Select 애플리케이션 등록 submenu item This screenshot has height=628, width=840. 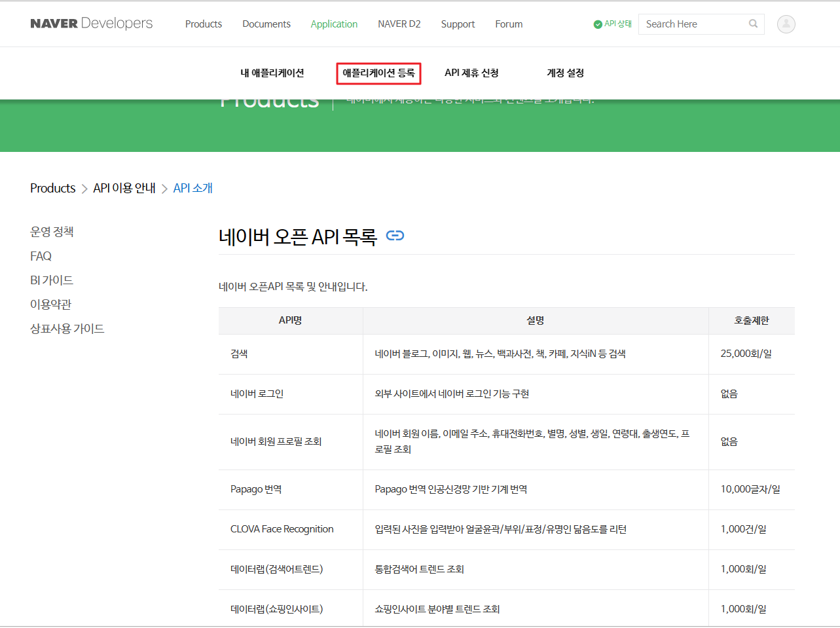pyautogui.click(x=378, y=73)
